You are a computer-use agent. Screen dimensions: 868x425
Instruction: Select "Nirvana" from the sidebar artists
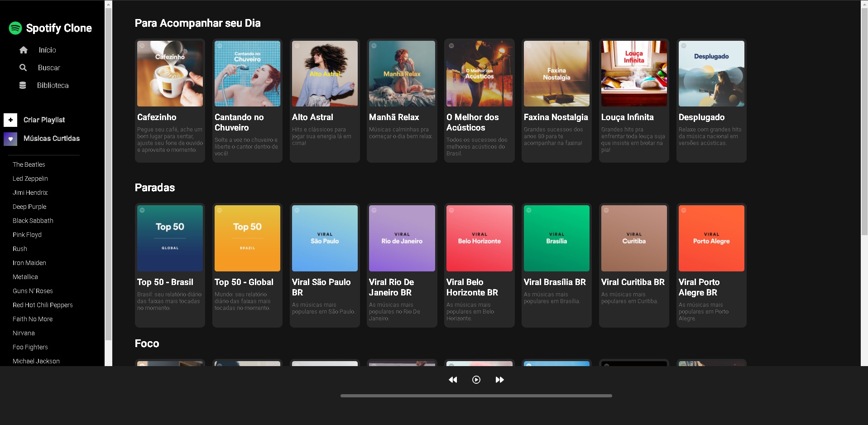(23, 333)
